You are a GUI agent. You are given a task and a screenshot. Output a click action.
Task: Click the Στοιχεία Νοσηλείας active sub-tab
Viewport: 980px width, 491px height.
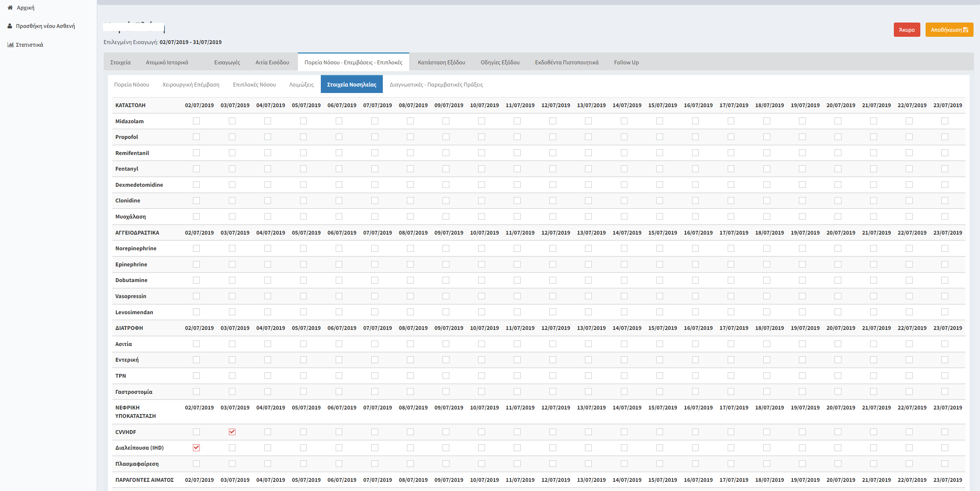click(351, 85)
